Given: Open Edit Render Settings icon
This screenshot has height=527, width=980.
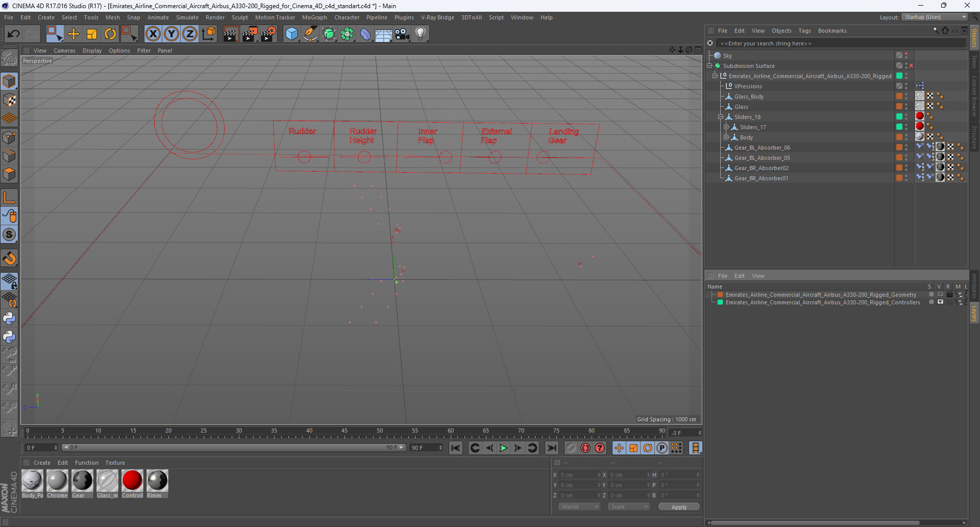Looking at the screenshot, I should [268, 34].
